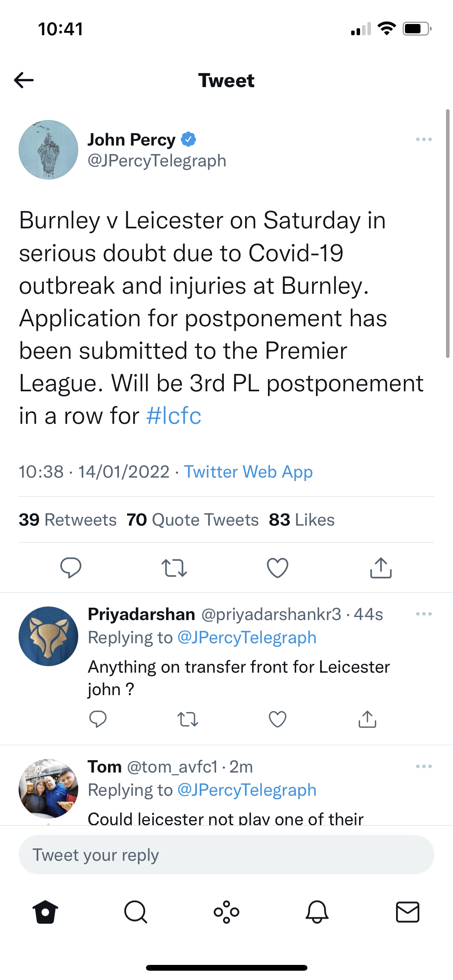Open the Messages envelope tab
The height and width of the screenshot is (980, 453).
[x=408, y=912]
